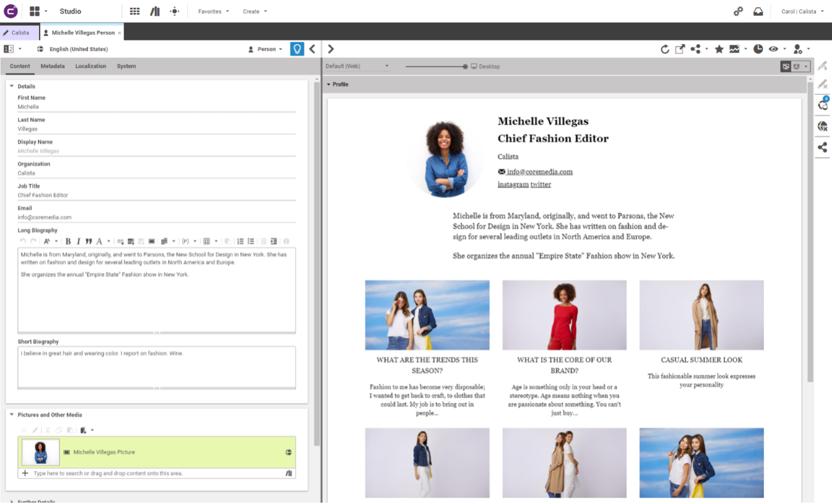The image size is (832, 504).
Task: Open the Create menu
Action: pyautogui.click(x=254, y=11)
